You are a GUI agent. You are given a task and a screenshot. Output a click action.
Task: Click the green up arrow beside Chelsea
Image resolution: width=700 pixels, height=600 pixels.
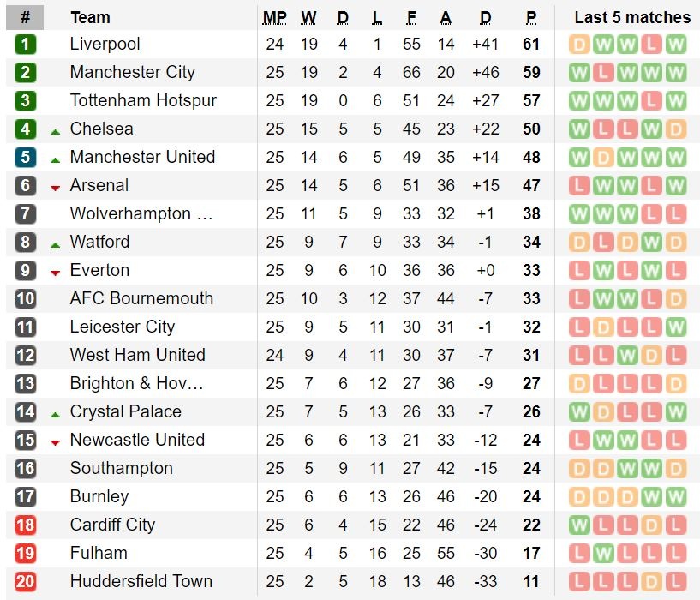[55, 130]
